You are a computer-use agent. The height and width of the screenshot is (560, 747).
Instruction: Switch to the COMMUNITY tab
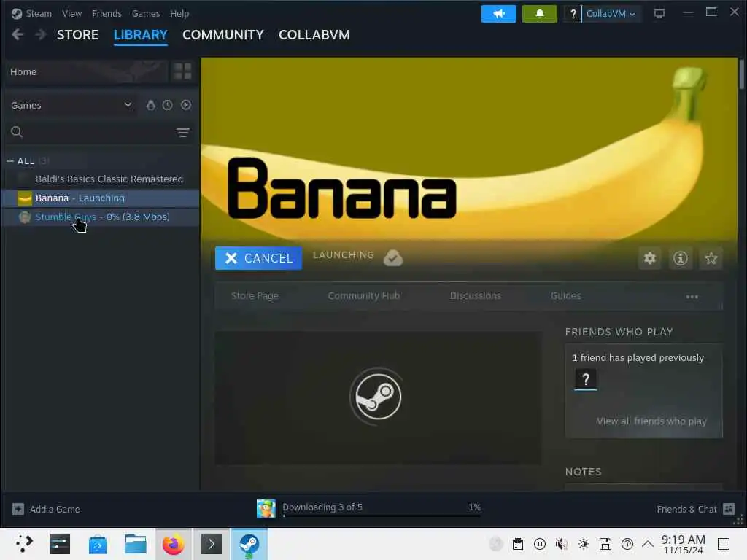click(223, 35)
